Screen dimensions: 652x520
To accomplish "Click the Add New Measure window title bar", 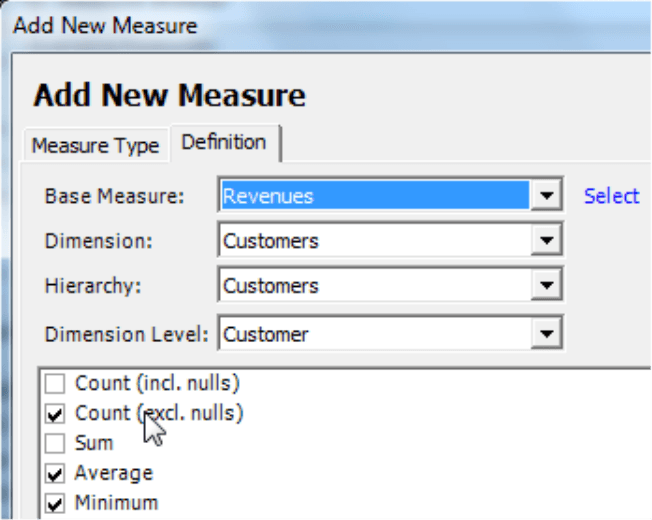I will tap(326, 26).
